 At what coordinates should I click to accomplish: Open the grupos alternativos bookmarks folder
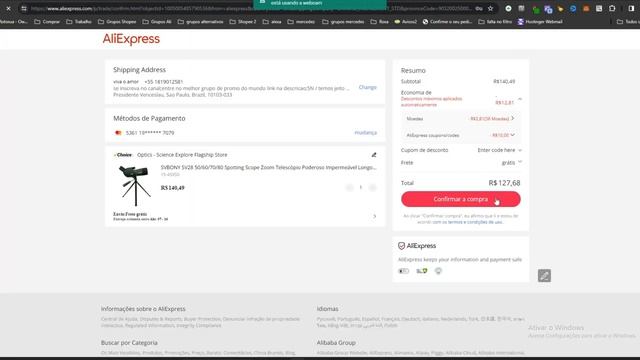pyautogui.click(x=201, y=22)
